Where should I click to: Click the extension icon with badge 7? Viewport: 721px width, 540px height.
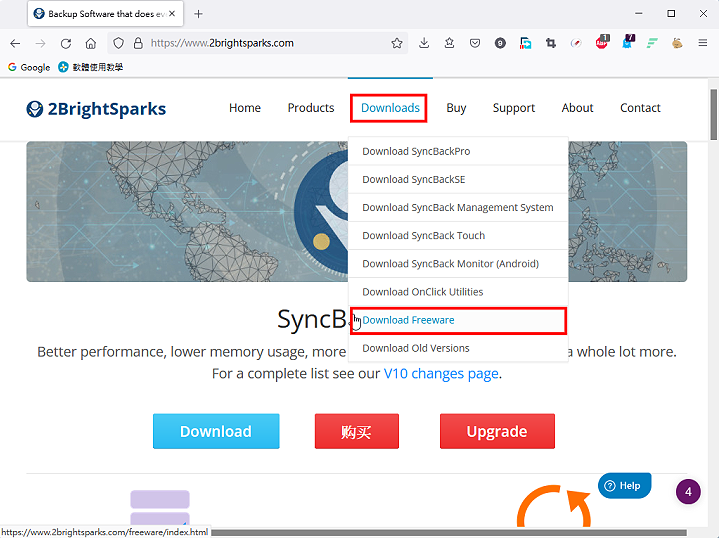(628, 43)
